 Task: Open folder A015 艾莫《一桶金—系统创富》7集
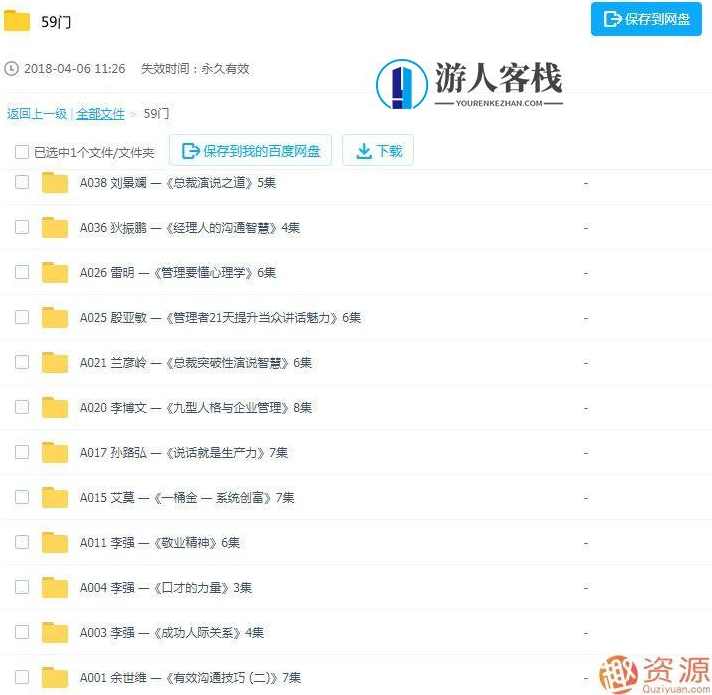coord(187,498)
